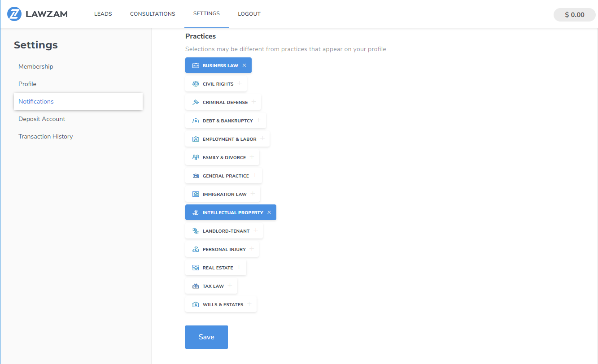The image size is (598, 364).
Task: Click the gavel icon beside Criminal Defense
Action: pyautogui.click(x=196, y=102)
